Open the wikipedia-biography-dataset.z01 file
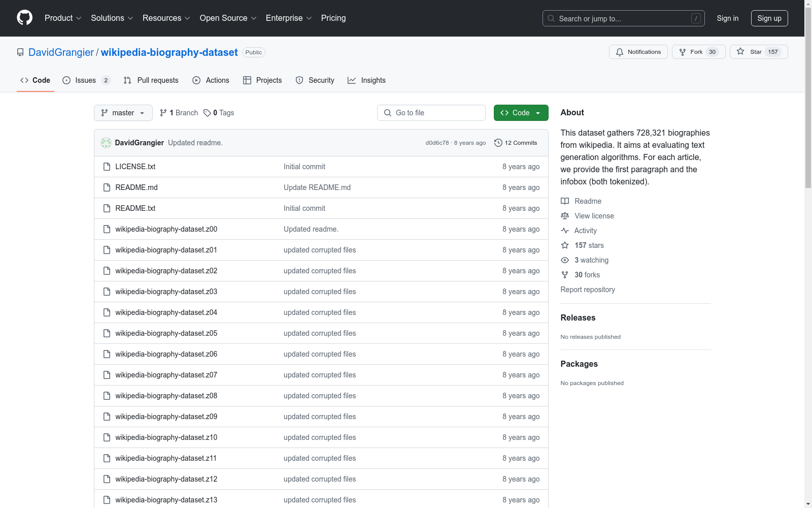Screen dimensions: 812x508 click(x=166, y=250)
